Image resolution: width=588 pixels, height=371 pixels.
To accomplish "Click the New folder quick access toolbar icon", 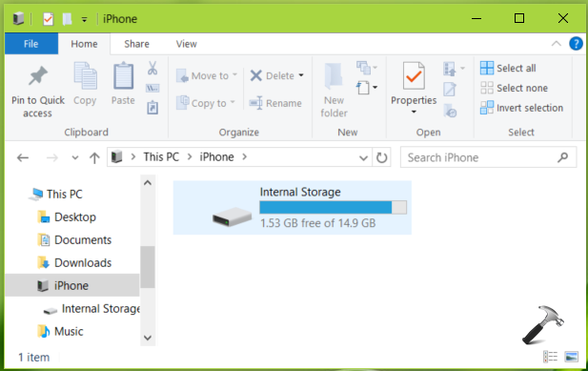I will tap(67, 18).
